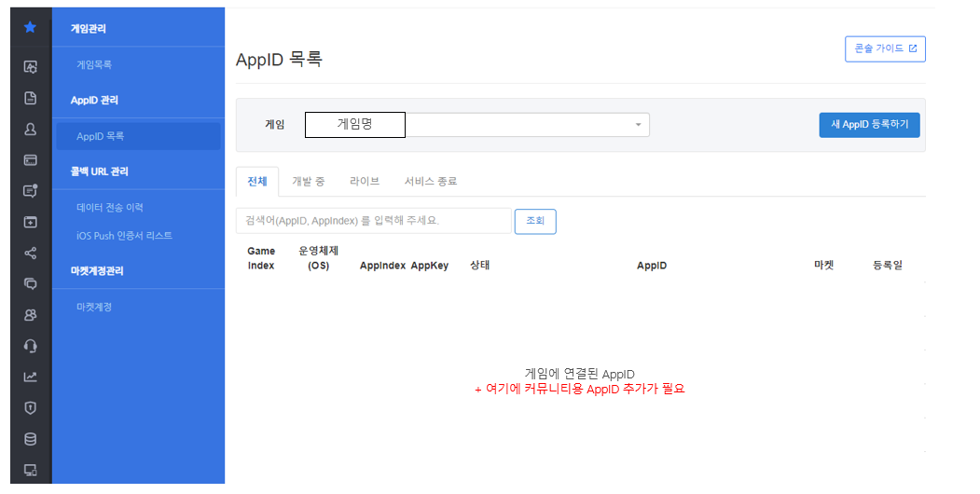
Task: Click the 조회 search button
Action: (535, 221)
